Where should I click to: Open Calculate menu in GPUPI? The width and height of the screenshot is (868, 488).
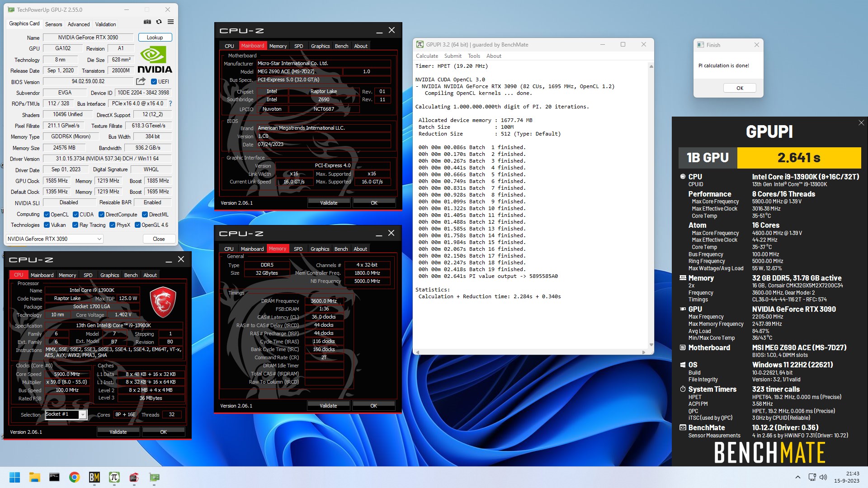tap(427, 56)
